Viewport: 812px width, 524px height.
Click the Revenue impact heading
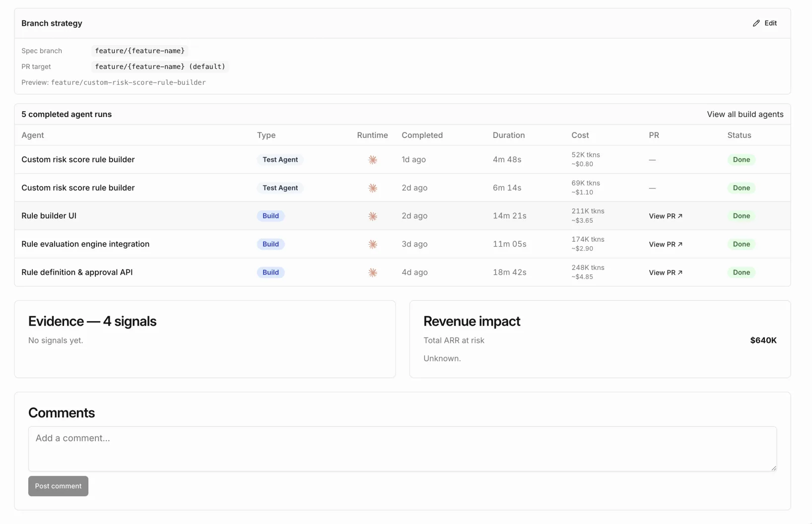tap(472, 322)
